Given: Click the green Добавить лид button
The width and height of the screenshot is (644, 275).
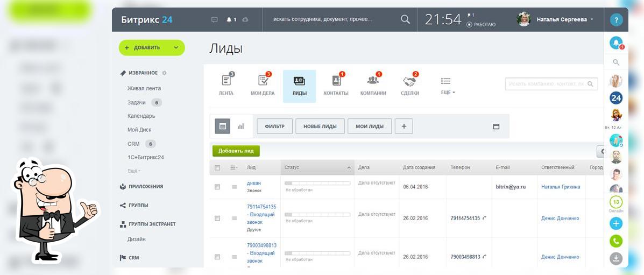Looking at the screenshot, I should pos(236,151).
